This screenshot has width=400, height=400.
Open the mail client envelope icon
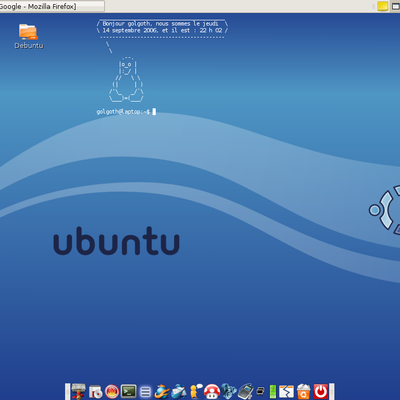[x=179, y=391]
